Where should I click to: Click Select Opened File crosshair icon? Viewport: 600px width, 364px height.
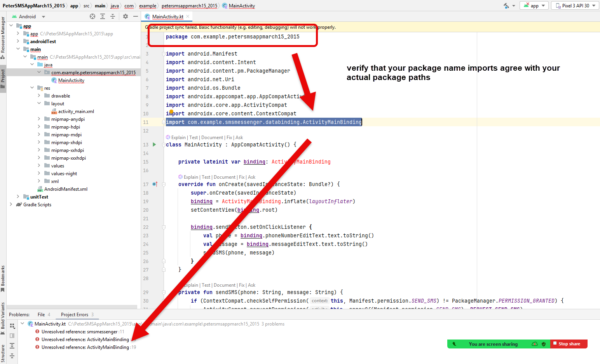(92, 16)
